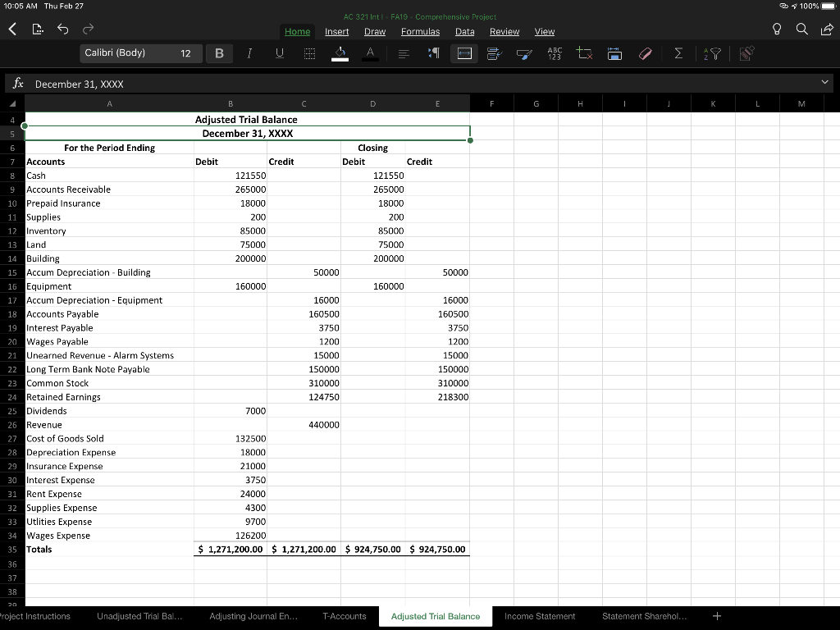Tap the share icon
This screenshot has width=840, height=630.
pos(827,29)
